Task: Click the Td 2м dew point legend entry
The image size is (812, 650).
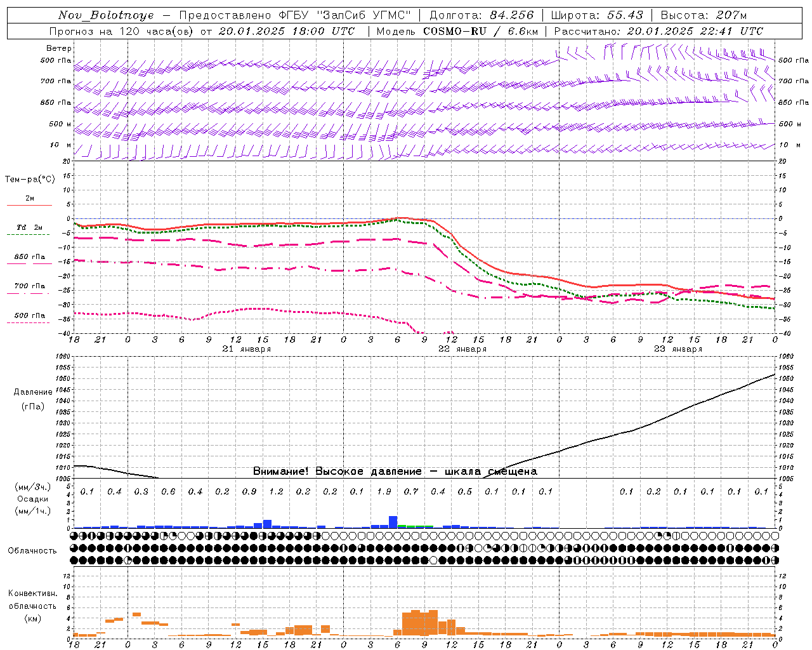Action: [29, 230]
